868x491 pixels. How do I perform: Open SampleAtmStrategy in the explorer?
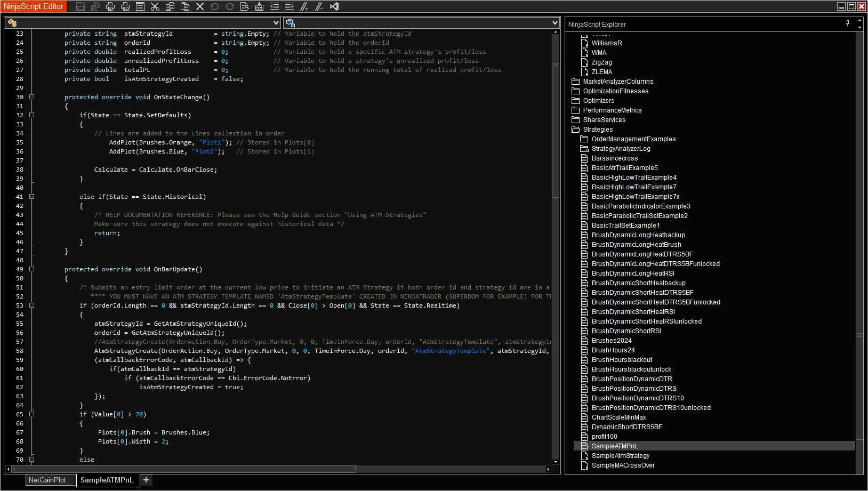tap(620, 456)
